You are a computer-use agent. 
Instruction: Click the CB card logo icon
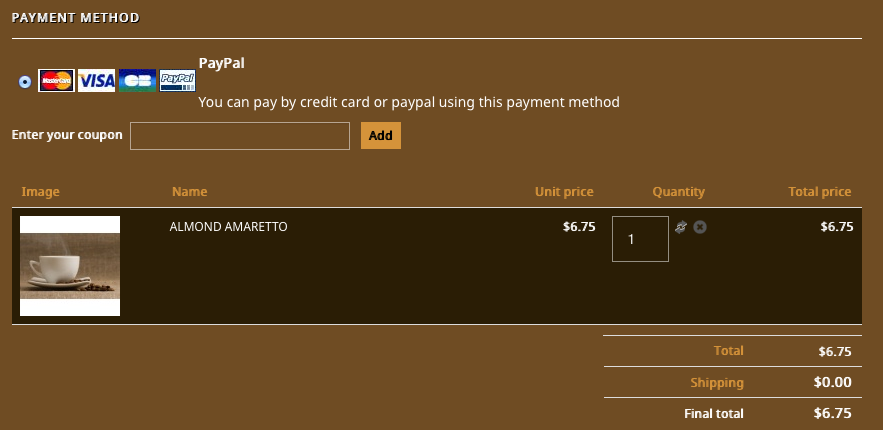137,81
